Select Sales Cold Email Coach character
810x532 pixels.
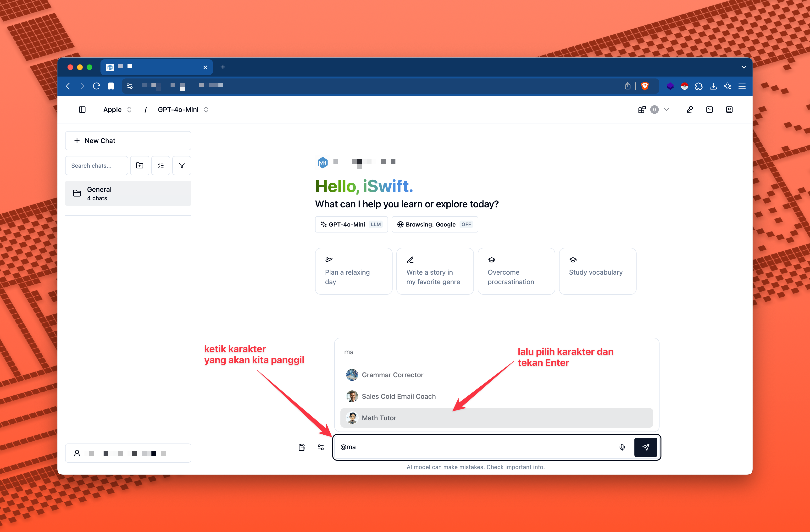click(x=497, y=396)
